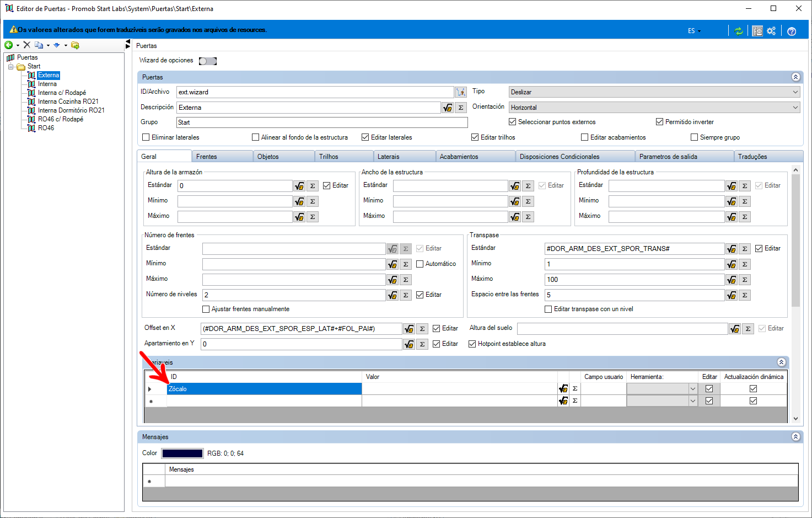Toggle the Wizard de opciones switch
Image resolution: width=812 pixels, height=518 pixels.
click(207, 61)
